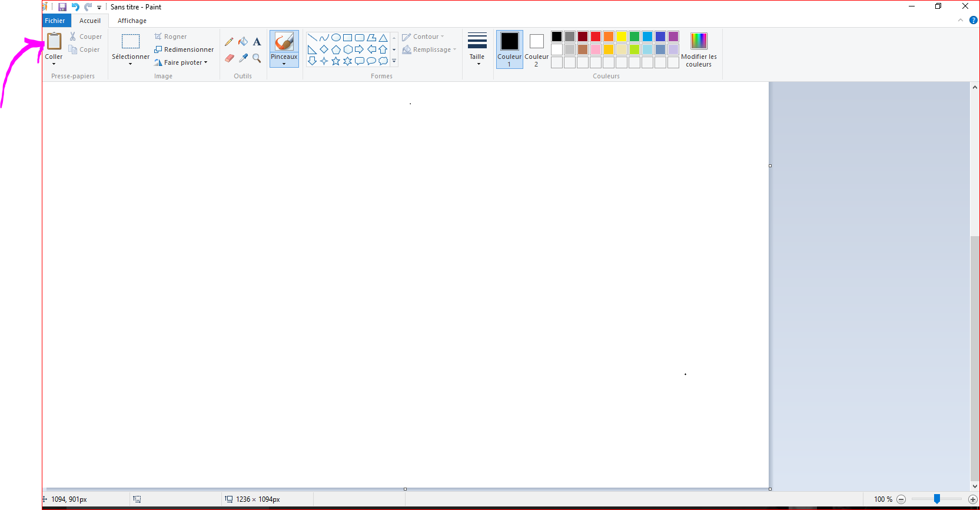Choose the Four-point star shape
Viewport: 980px width, 510px height.
coord(324,61)
